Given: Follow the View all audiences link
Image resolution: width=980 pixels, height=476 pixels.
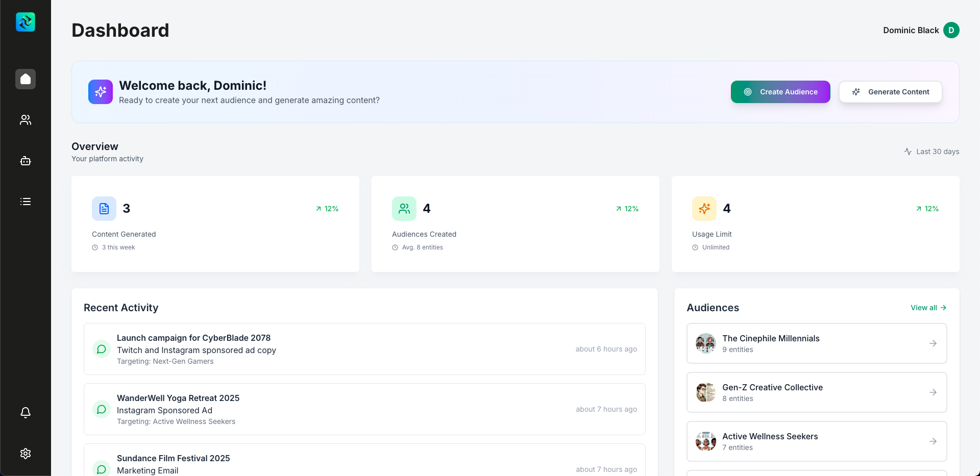Looking at the screenshot, I should click(x=928, y=308).
